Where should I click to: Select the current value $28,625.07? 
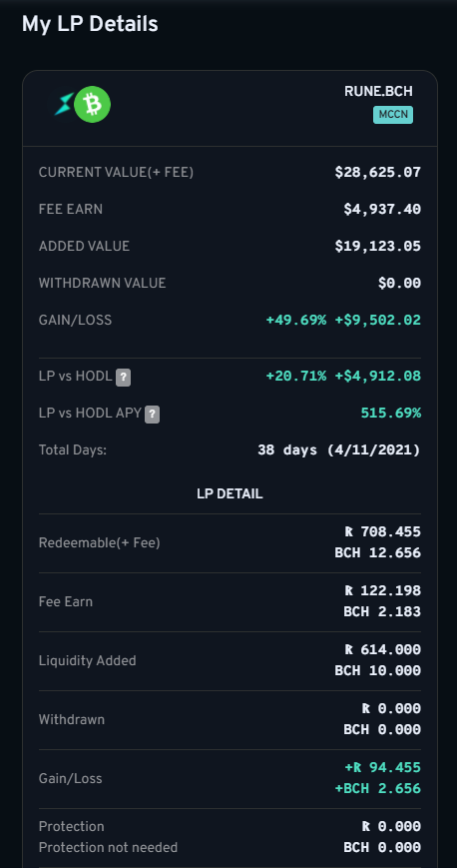pos(378,173)
